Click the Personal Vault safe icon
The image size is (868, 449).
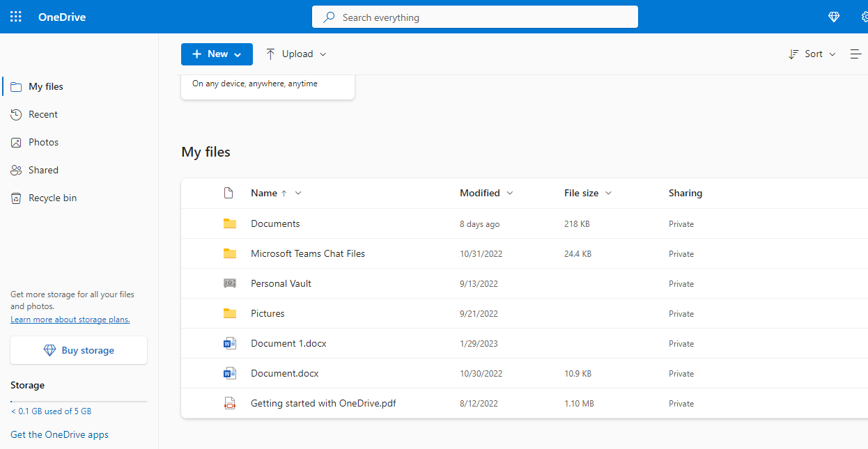click(x=230, y=283)
